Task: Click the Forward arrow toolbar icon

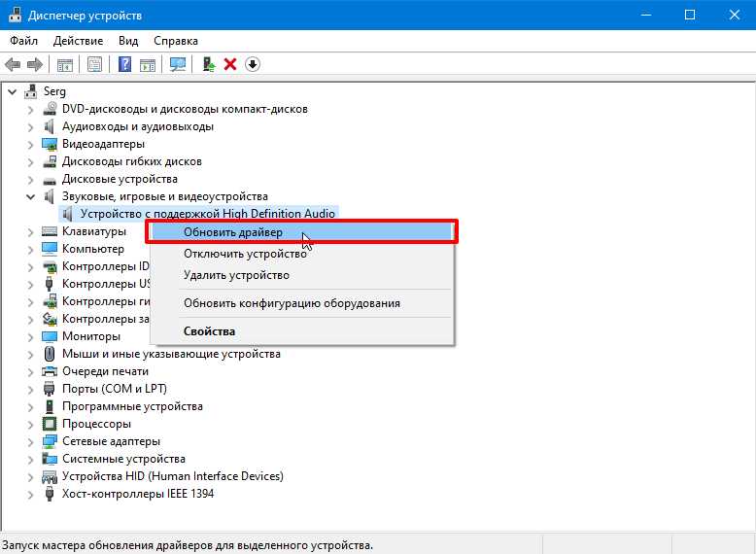Action: click(x=35, y=64)
